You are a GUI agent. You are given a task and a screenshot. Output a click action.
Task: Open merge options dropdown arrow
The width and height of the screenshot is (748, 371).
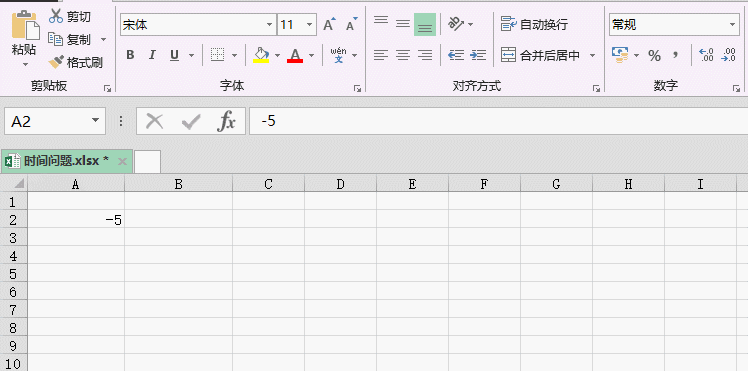pyautogui.click(x=592, y=56)
